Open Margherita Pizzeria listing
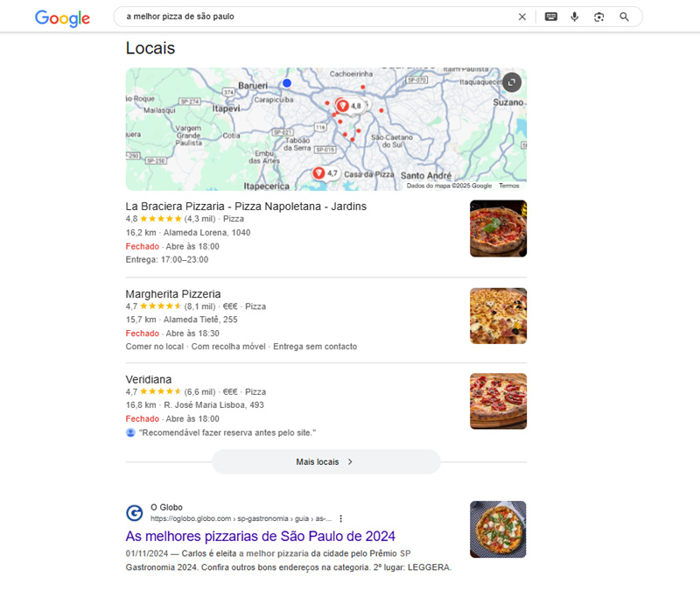The image size is (700, 591). pyautogui.click(x=173, y=294)
